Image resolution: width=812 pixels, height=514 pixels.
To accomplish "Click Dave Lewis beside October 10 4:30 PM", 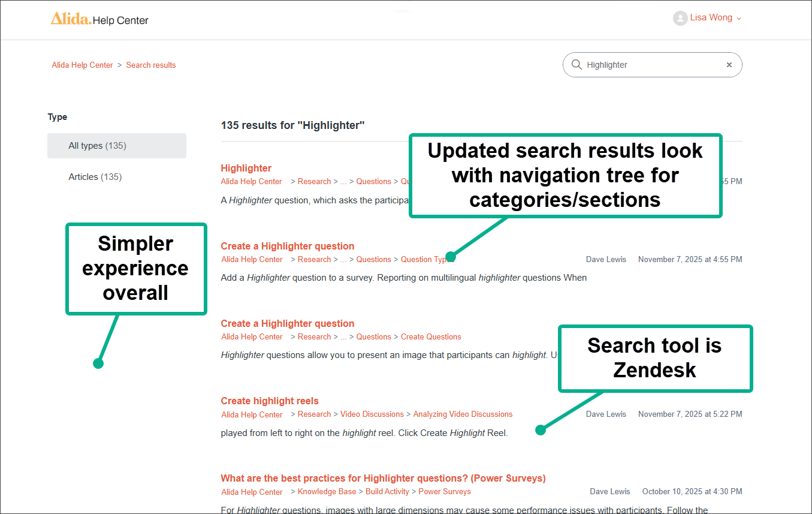I will [x=610, y=491].
